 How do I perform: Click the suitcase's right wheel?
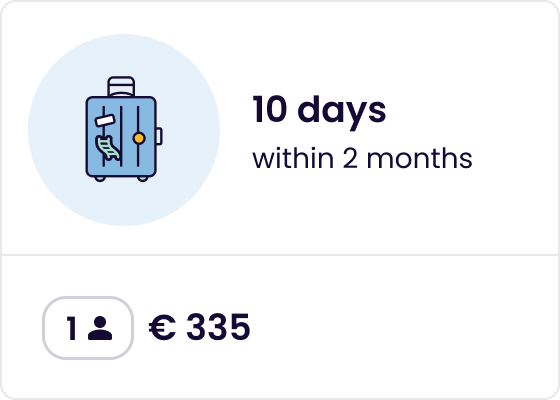(x=142, y=179)
